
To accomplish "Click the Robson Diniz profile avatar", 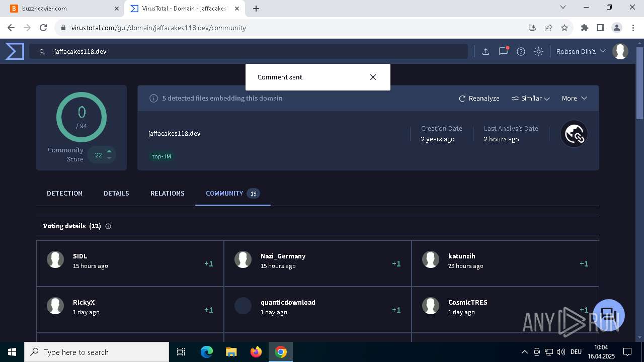I will click(x=620, y=51).
